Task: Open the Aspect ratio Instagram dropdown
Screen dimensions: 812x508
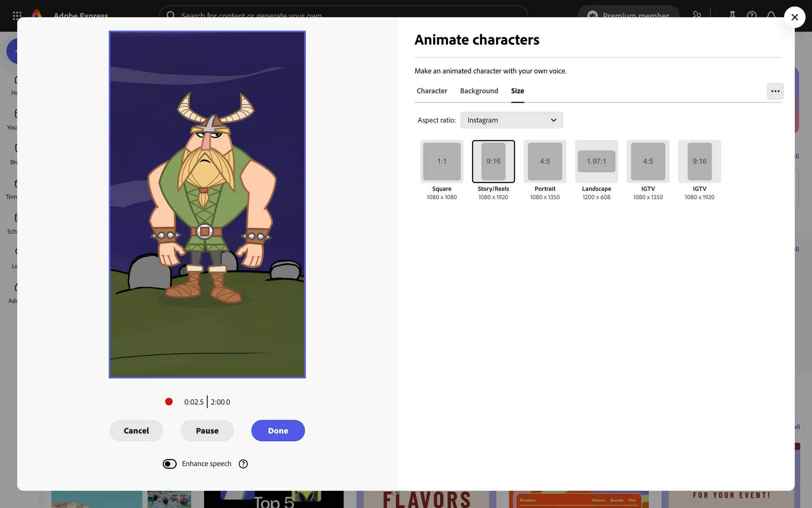Action: click(511, 120)
